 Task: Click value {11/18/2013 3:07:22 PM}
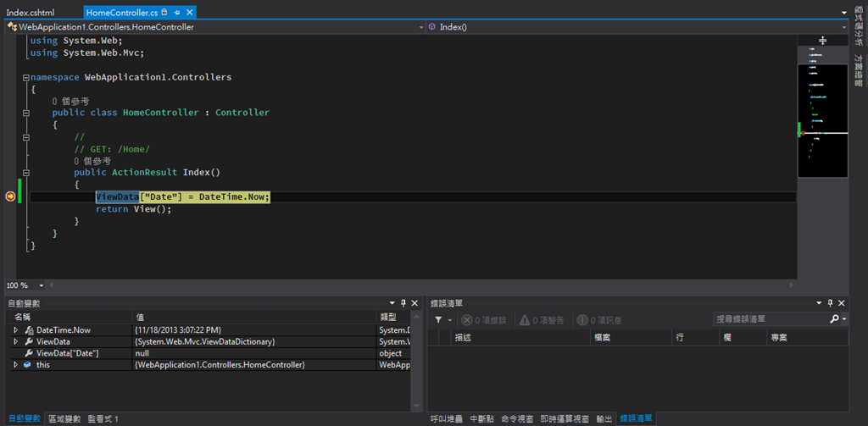coord(180,329)
